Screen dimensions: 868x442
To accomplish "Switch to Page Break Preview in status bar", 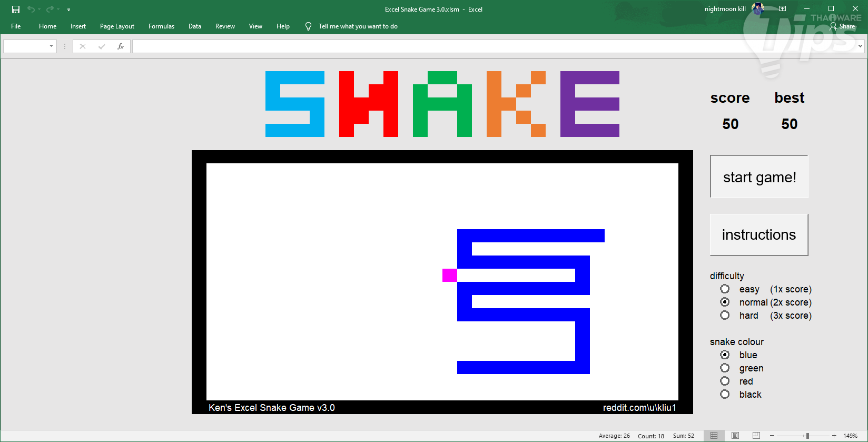I will click(x=756, y=436).
